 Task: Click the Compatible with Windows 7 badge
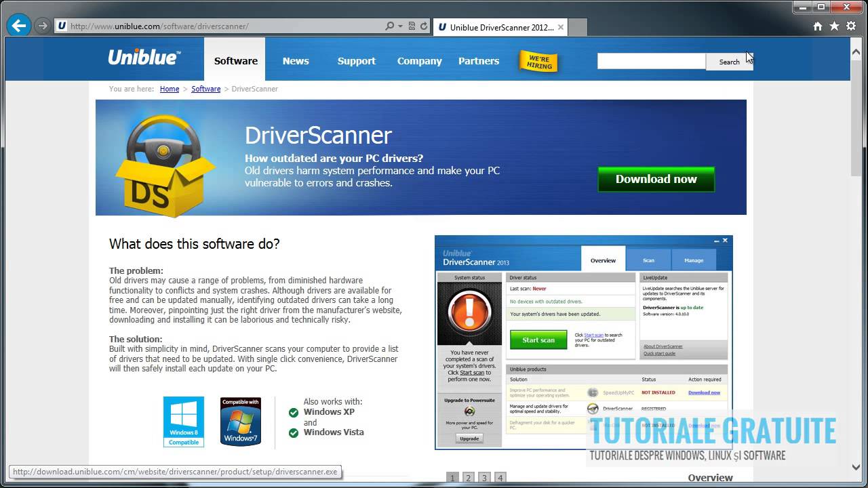241,422
